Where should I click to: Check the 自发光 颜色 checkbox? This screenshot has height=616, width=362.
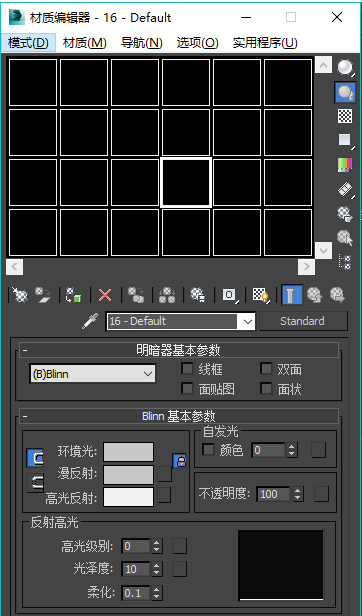point(208,449)
